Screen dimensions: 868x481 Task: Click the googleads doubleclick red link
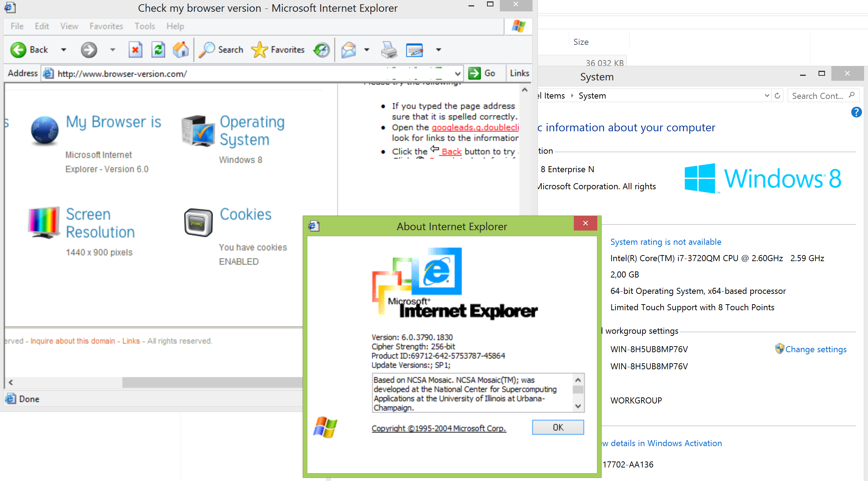coord(475,127)
